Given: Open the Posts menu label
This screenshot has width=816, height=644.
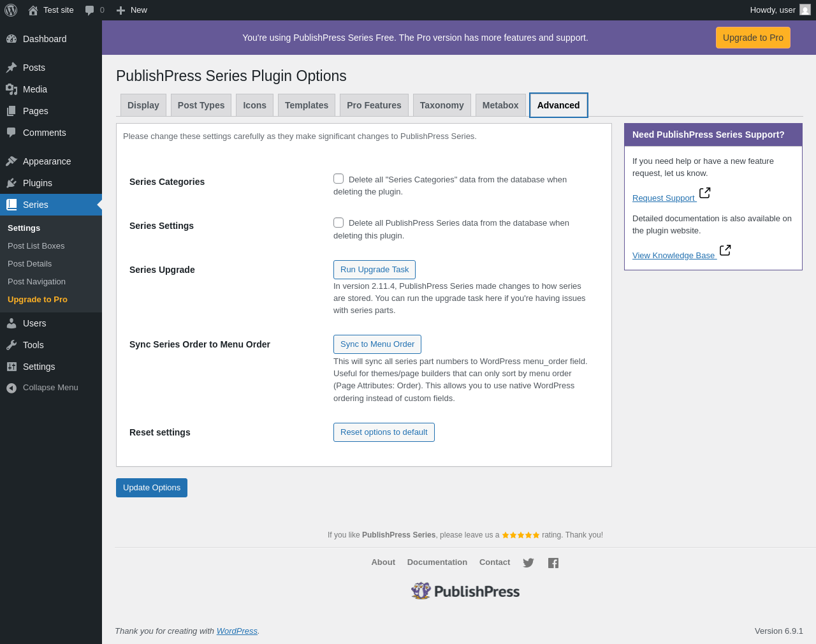Looking at the screenshot, I should tap(34, 68).
